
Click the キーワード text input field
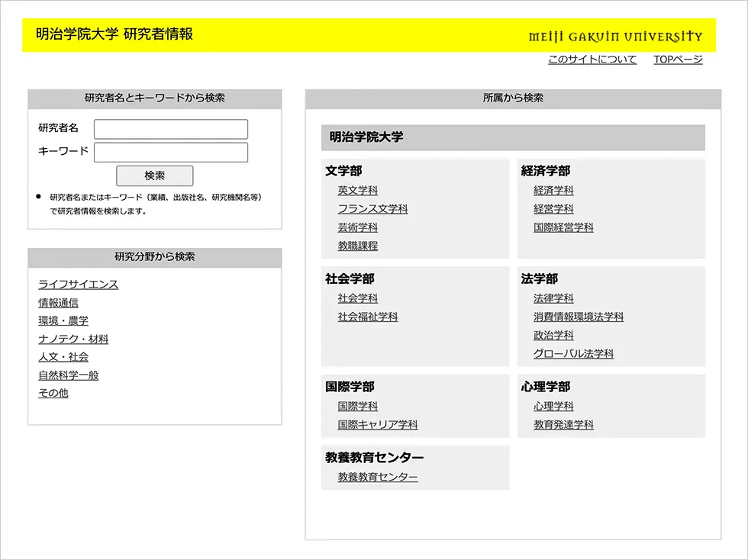pyautogui.click(x=171, y=152)
